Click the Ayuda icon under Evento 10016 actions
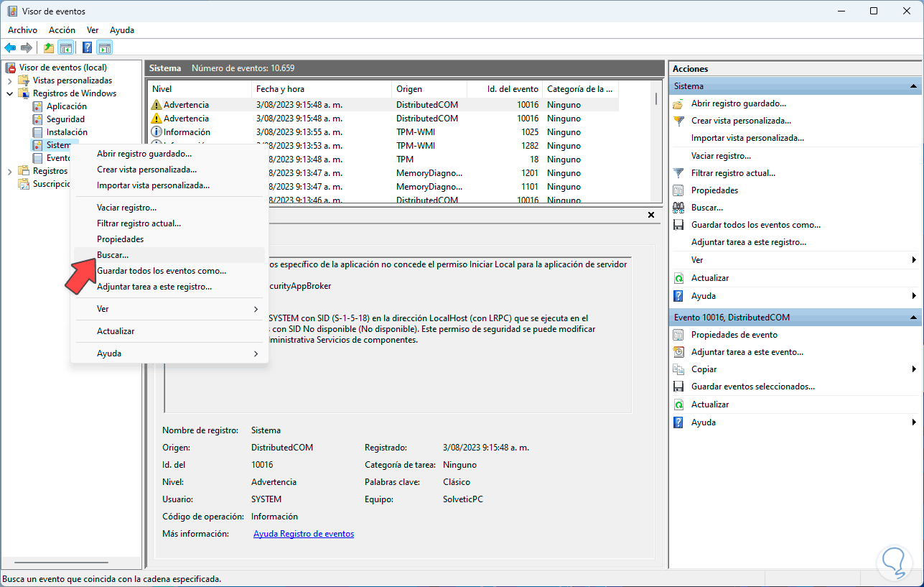924x587 pixels. [x=678, y=422]
